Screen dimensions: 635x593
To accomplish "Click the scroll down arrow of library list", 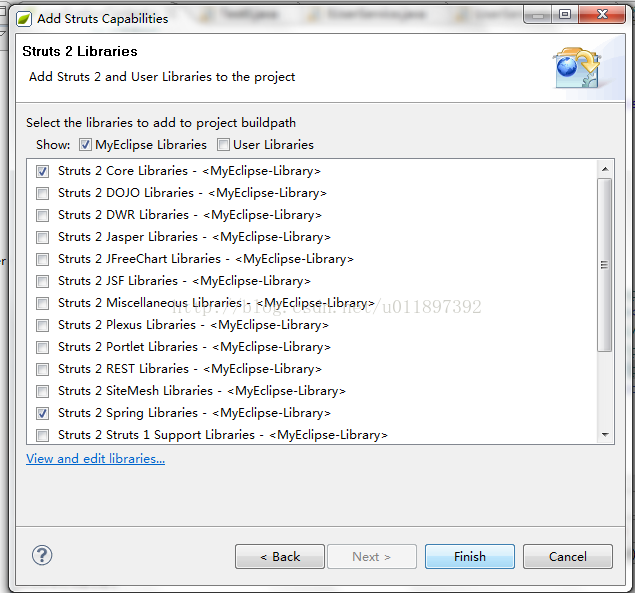I will click(x=605, y=435).
